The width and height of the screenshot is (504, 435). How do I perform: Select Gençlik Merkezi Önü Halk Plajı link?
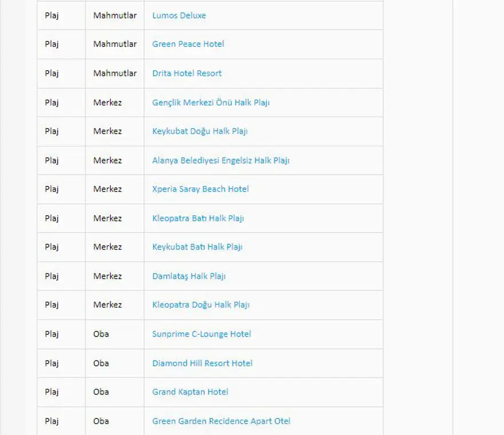211,102
